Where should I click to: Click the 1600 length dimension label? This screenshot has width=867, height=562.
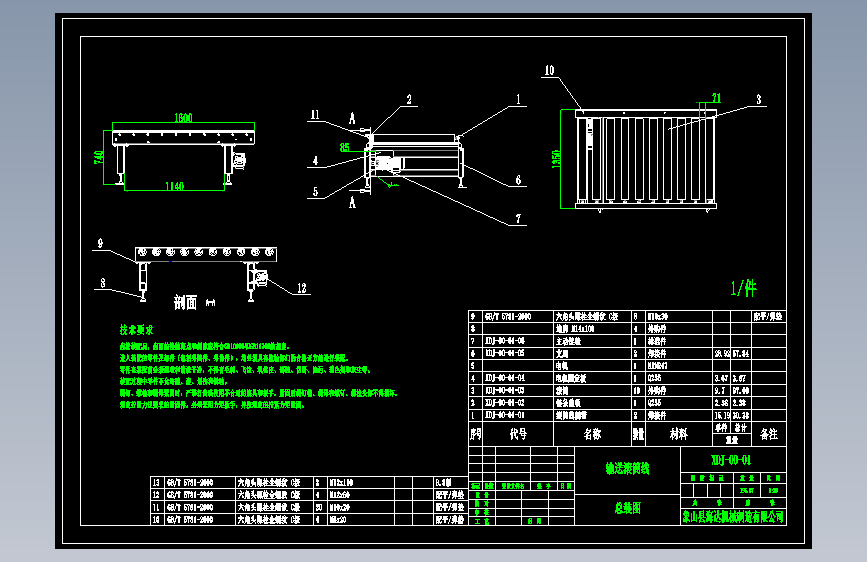point(183,118)
